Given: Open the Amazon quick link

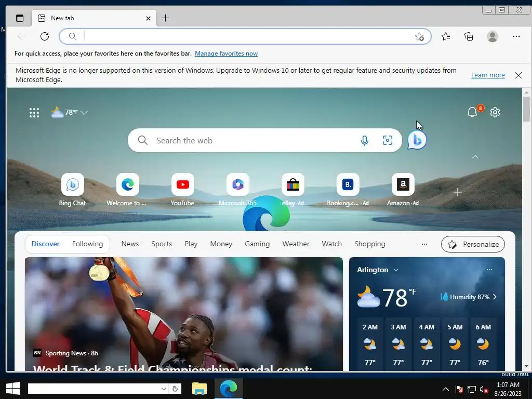Looking at the screenshot, I should click(403, 190).
